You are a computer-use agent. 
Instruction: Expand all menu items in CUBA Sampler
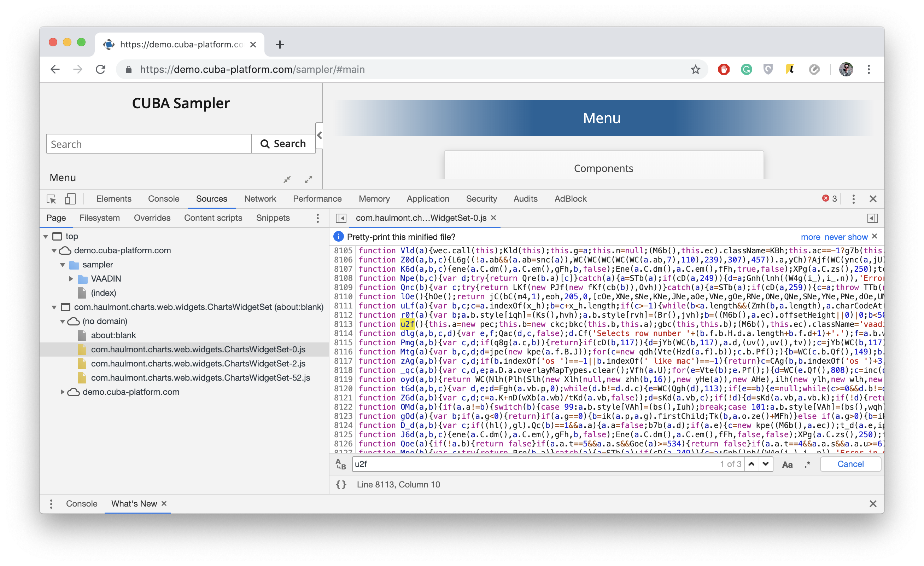(x=308, y=179)
